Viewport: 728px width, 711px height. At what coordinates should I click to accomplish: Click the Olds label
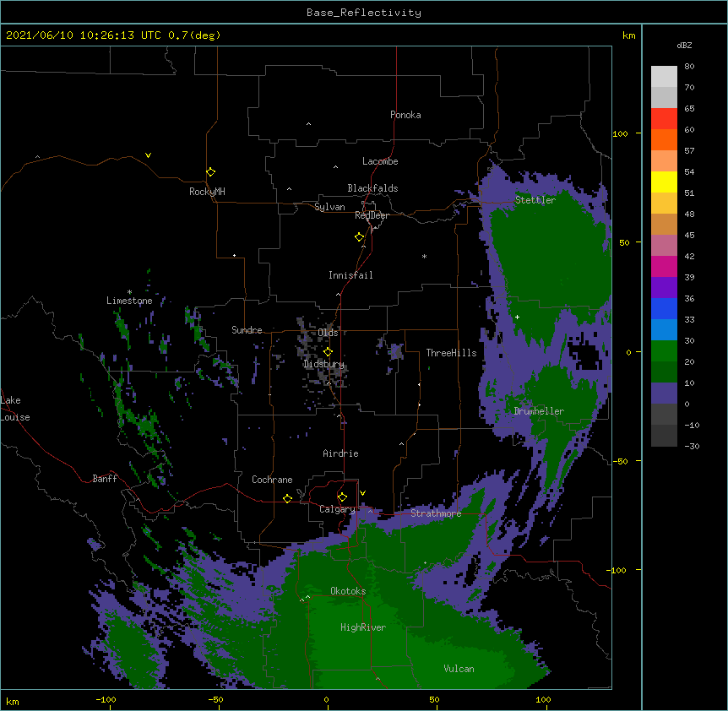point(328,333)
